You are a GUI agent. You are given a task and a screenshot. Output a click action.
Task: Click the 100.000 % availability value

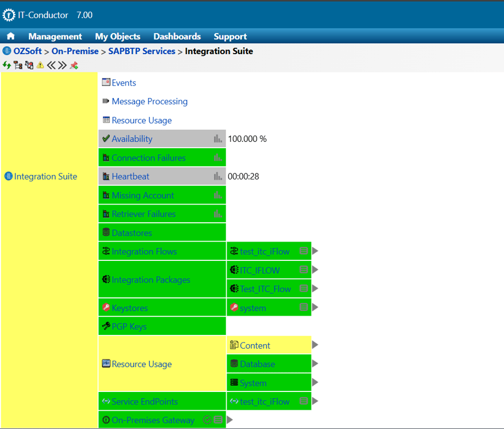(247, 139)
